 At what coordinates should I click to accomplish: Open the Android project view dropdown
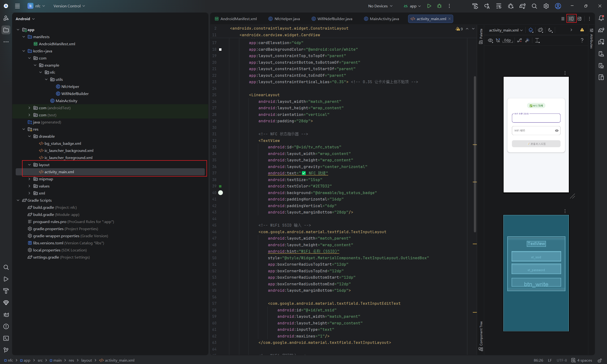(x=25, y=19)
